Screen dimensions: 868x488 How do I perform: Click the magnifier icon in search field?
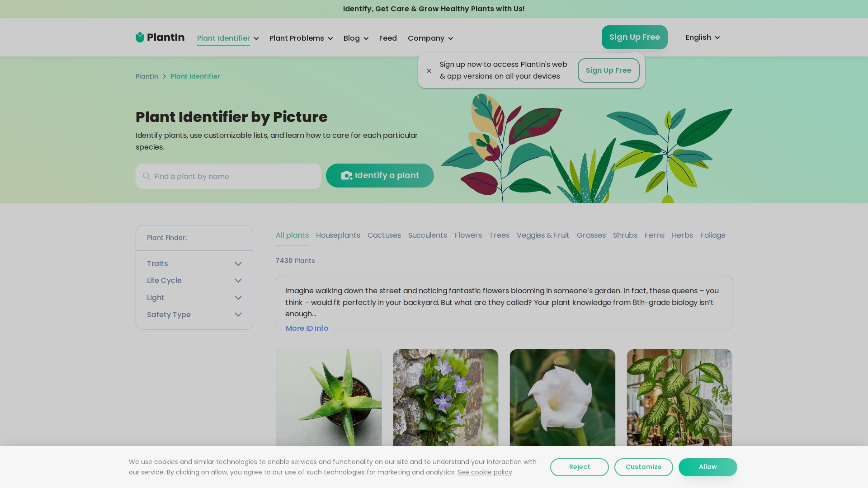coord(146,176)
